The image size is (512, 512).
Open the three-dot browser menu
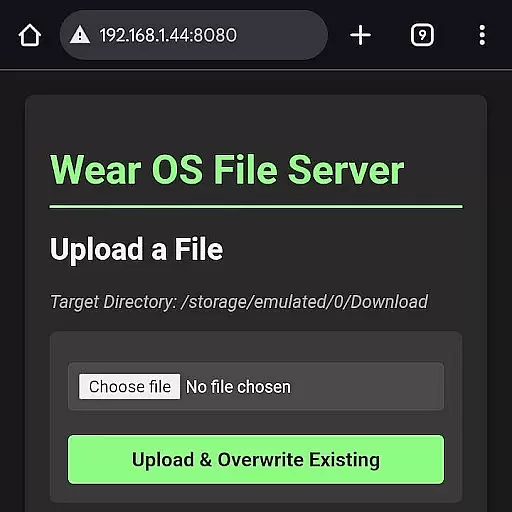pos(482,35)
